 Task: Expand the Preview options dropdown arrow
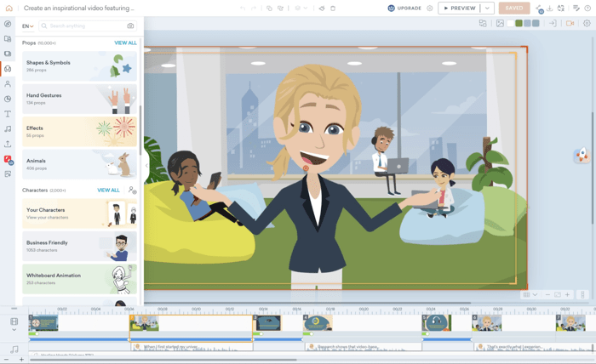pyautogui.click(x=487, y=9)
